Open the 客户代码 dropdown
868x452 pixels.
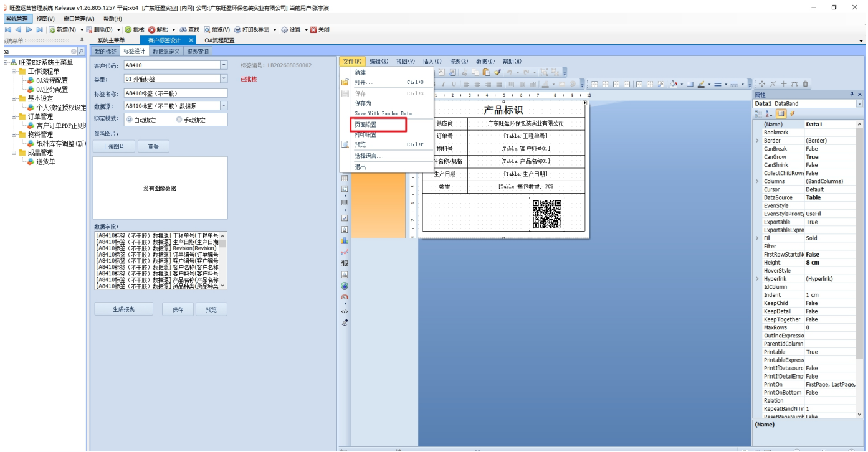point(224,65)
